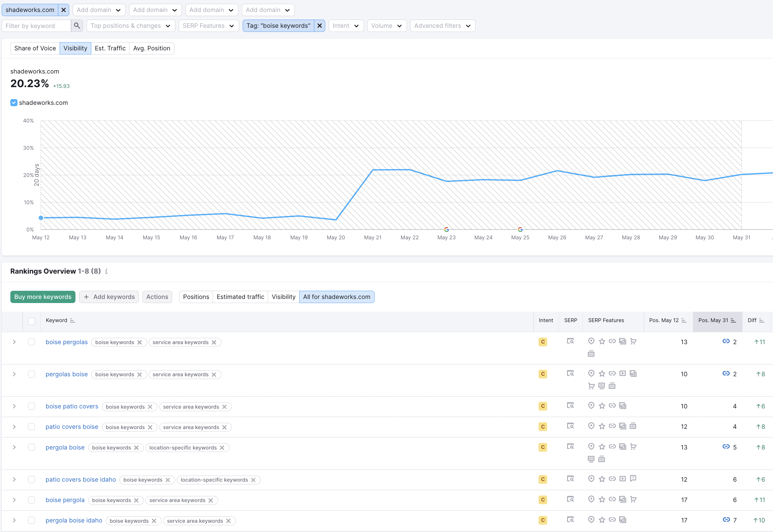This screenshot has width=773, height=532.
Task: Sort by the Diff column
Action: [x=762, y=320]
